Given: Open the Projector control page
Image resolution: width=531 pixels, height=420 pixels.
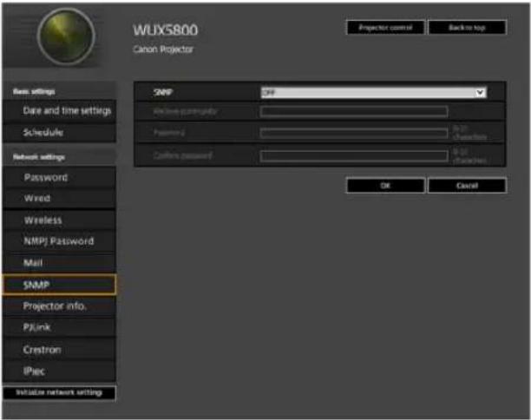Looking at the screenshot, I should 385,28.
